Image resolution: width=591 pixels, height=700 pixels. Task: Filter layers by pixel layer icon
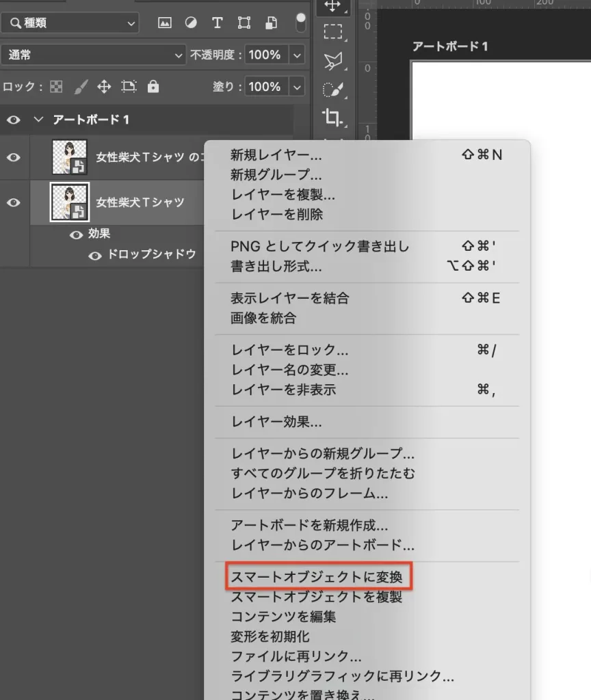tap(164, 23)
